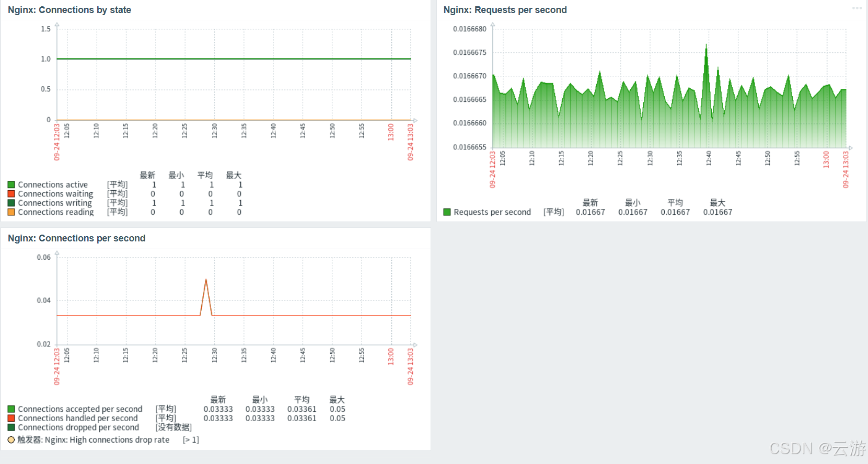Viewport: 868px width, 464px height.
Task: Click the '[> 1]' trigger threshold value
Action: [191, 440]
